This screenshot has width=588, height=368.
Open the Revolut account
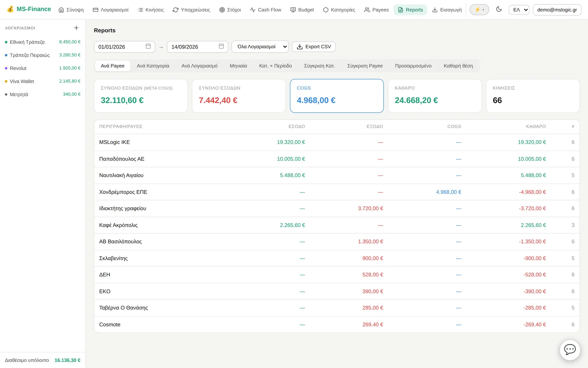click(x=43, y=68)
